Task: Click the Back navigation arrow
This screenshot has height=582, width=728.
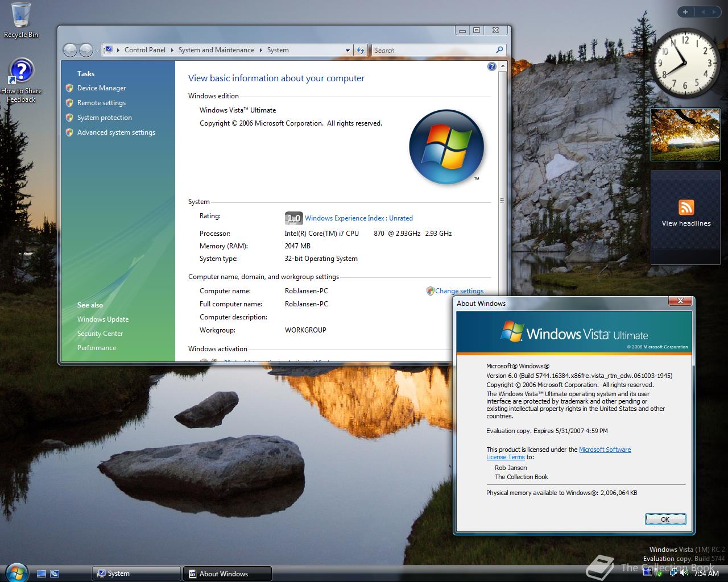Action: 70,50
